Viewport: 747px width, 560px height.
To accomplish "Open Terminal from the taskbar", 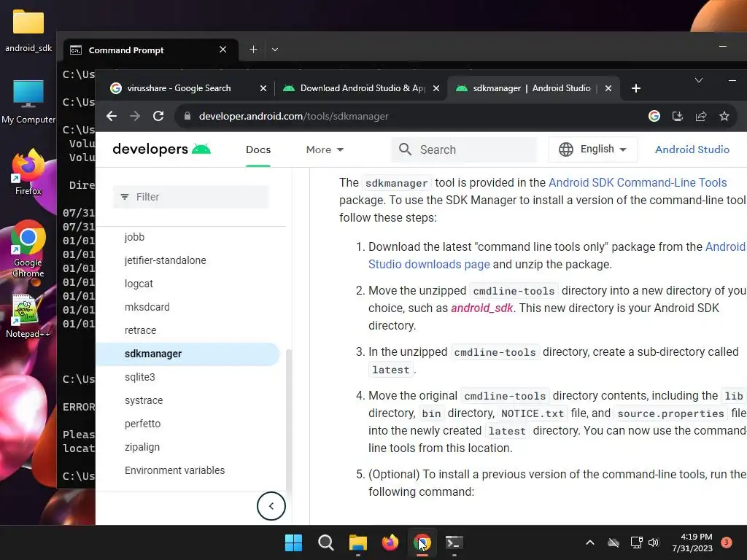I will click(454, 542).
